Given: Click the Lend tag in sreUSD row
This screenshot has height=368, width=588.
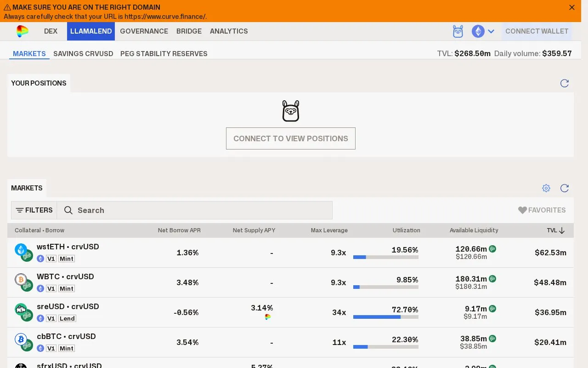Looking at the screenshot, I should (x=67, y=318).
